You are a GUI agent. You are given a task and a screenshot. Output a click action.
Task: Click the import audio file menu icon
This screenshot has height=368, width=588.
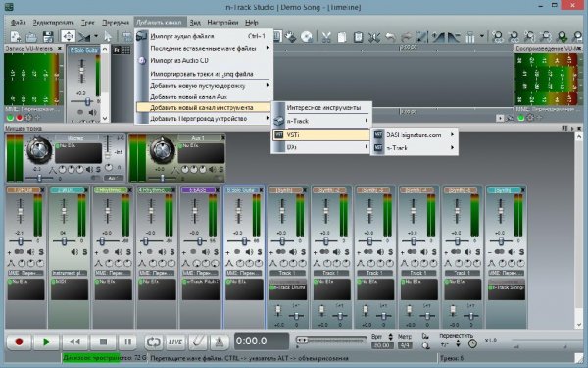coord(141,36)
